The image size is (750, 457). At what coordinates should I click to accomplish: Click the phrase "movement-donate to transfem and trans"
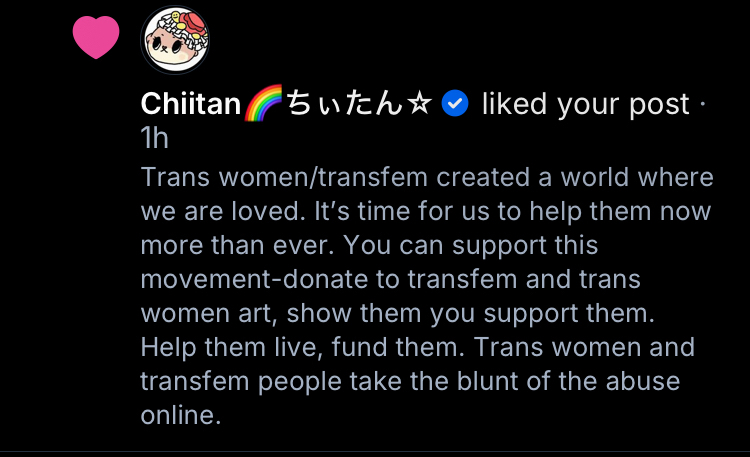point(390,280)
